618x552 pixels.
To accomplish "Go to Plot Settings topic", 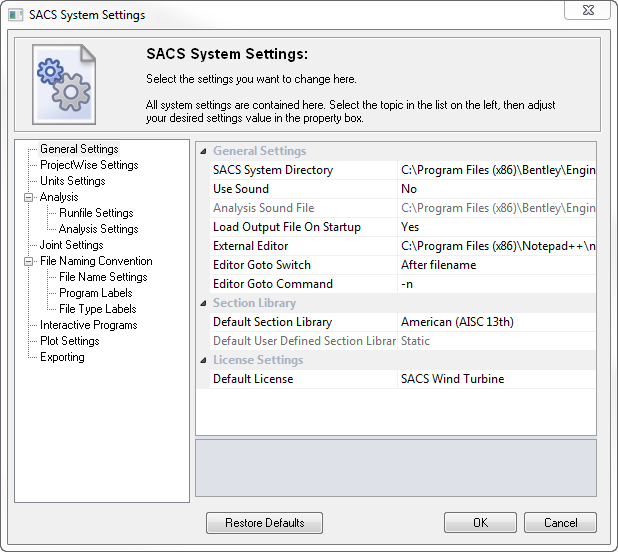I will coord(69,341).
